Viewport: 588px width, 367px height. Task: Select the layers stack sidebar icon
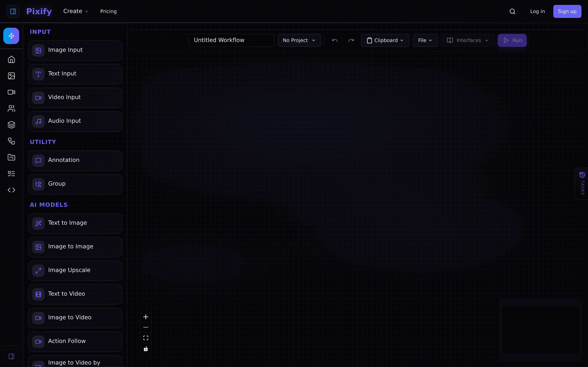pyautogui.click(x=11, y=125)
